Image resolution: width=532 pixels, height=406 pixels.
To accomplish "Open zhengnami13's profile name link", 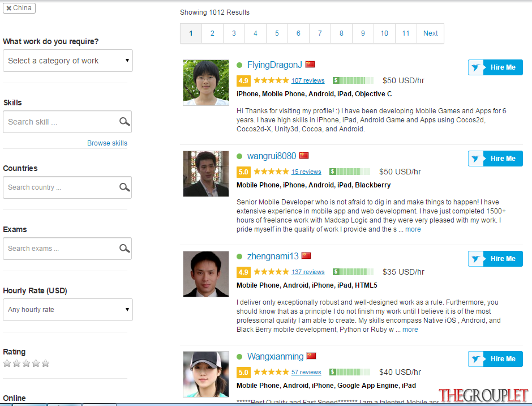I will pos(273,257).
